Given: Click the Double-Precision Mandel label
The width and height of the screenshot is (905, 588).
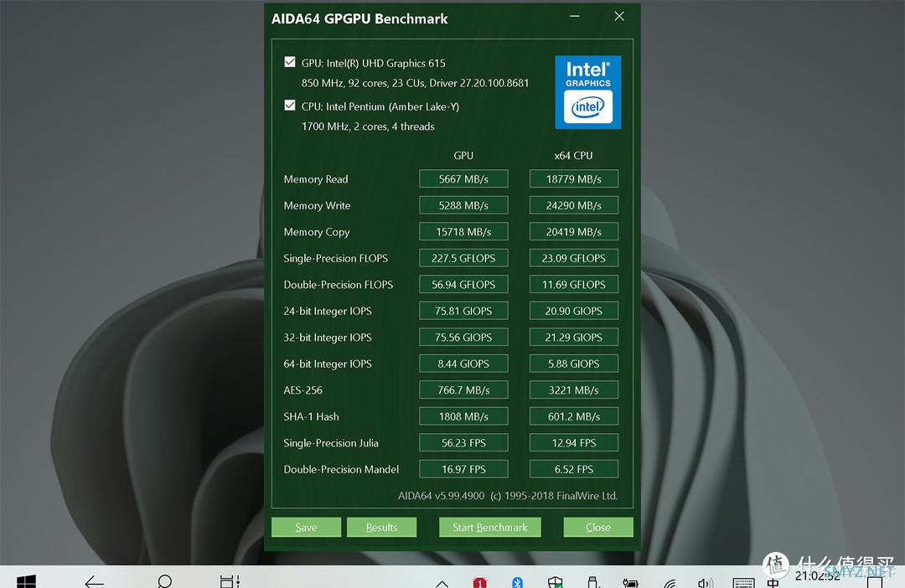Looking at the screenshot, I should 341,469.
